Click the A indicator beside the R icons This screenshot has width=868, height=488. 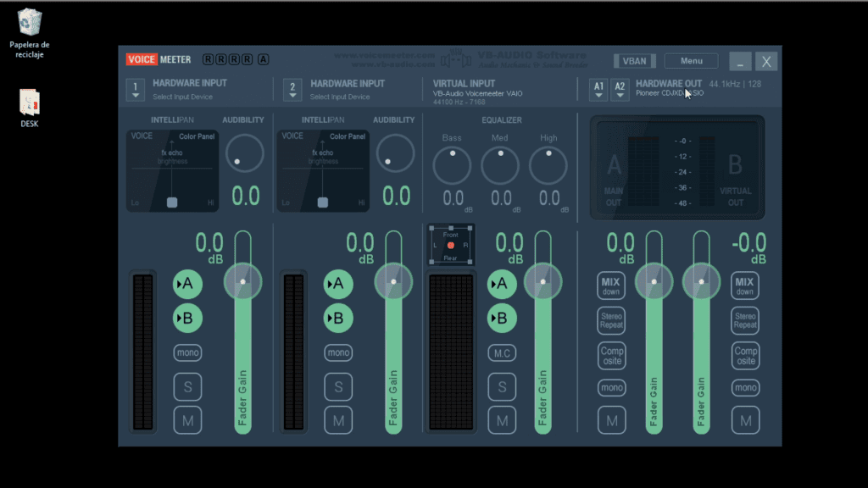click(x=264, y=59)
